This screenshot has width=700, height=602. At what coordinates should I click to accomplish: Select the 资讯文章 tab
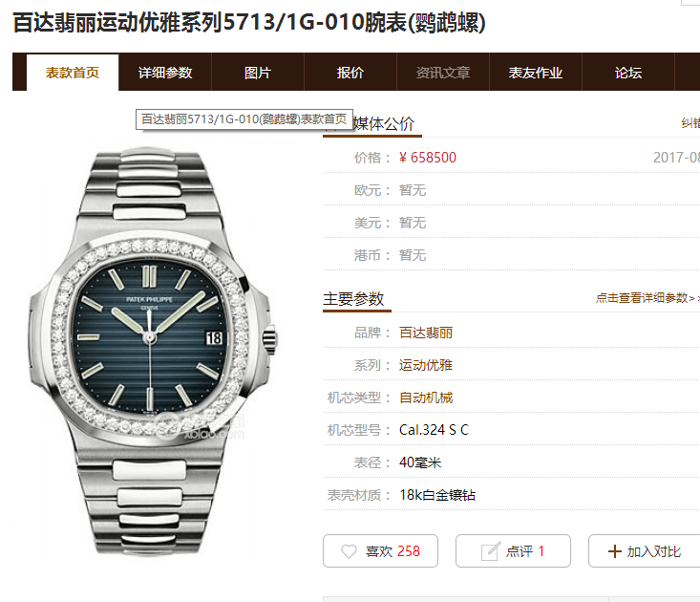443,73
